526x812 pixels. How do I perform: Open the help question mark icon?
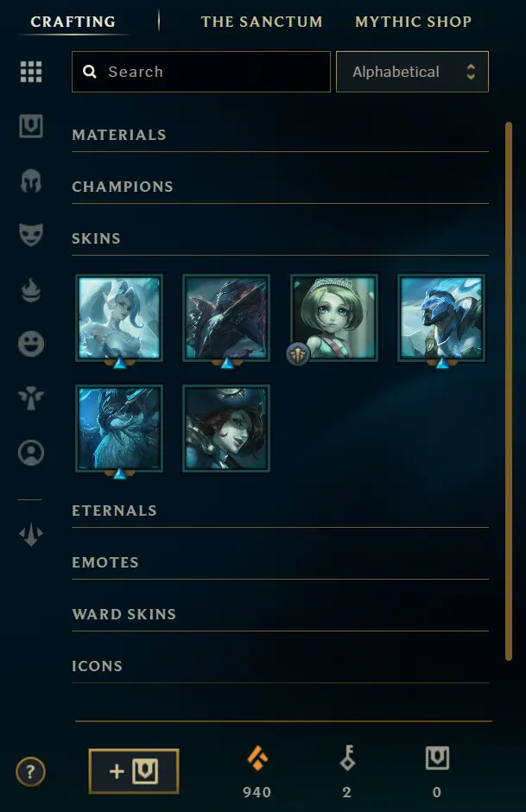(30, 772)
